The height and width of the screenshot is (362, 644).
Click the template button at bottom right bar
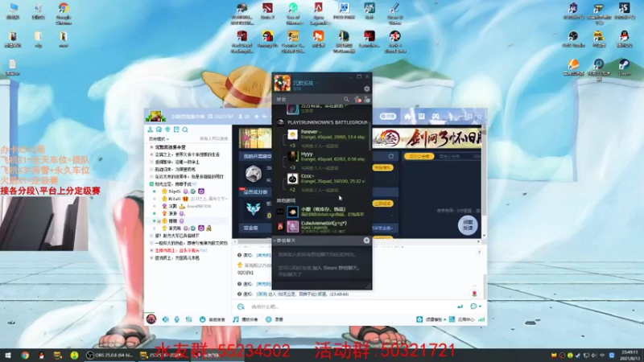[431, 319]
